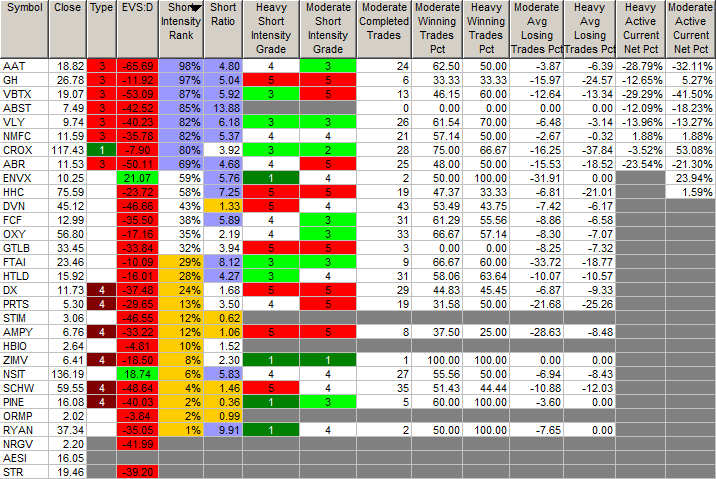Viewport: 716px width, 479px height.
Task: Click the Short Intensity Rank sort arrow
Action: click(196, 8)
